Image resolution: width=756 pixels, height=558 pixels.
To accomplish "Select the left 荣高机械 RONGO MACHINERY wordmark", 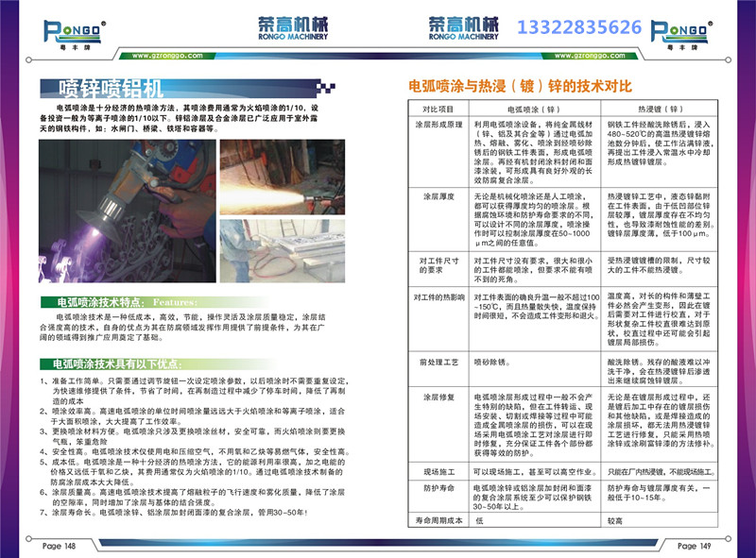I will coord(293,25).
